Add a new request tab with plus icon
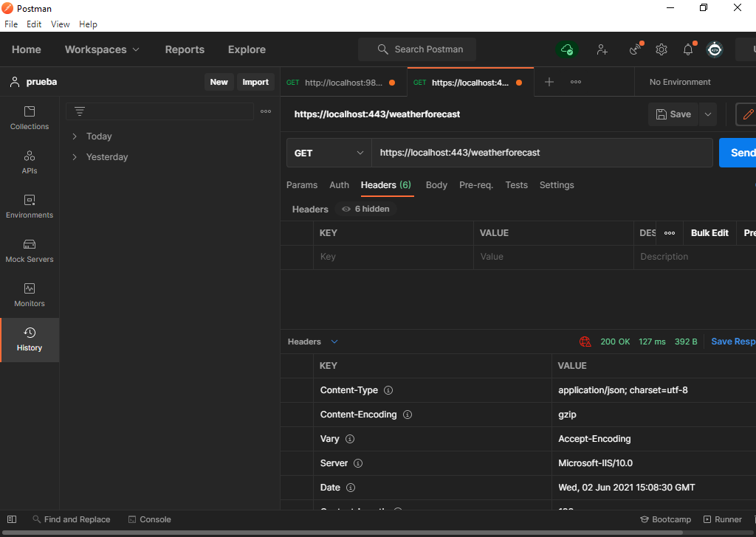The height and width of the screenshot is (537, 756). click(549, 82)
